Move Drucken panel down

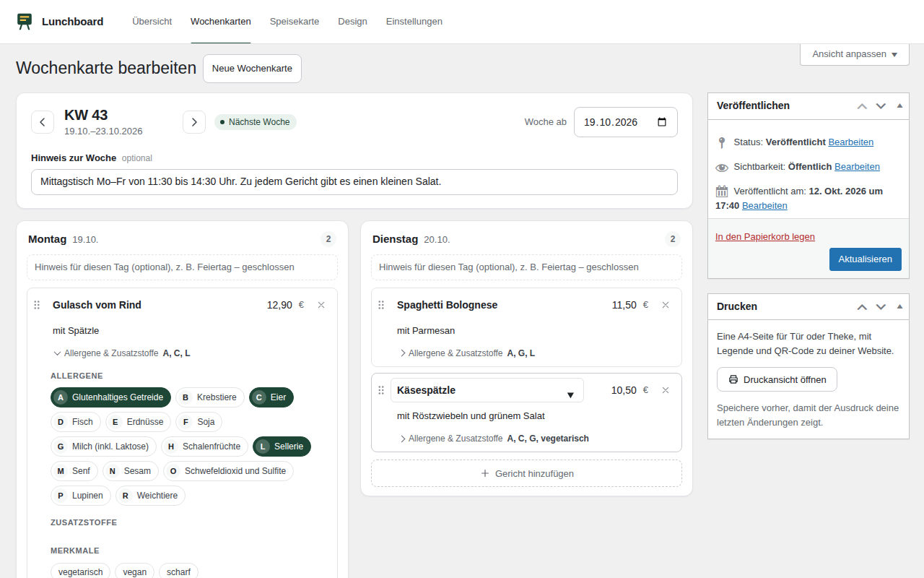coord(881,306)
